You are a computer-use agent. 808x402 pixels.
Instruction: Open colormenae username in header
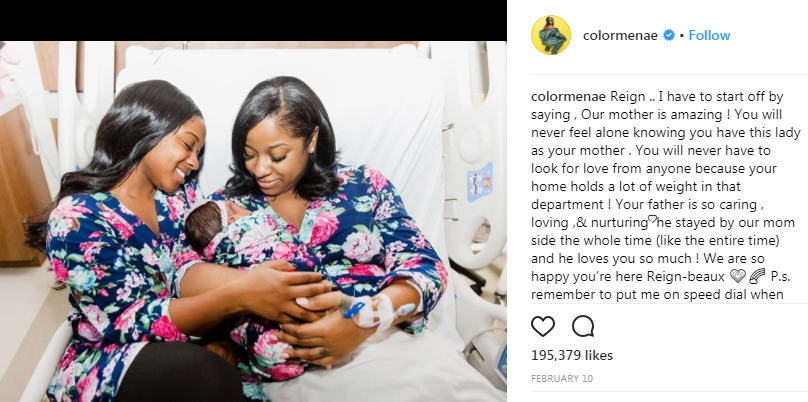tap(620, 36)
